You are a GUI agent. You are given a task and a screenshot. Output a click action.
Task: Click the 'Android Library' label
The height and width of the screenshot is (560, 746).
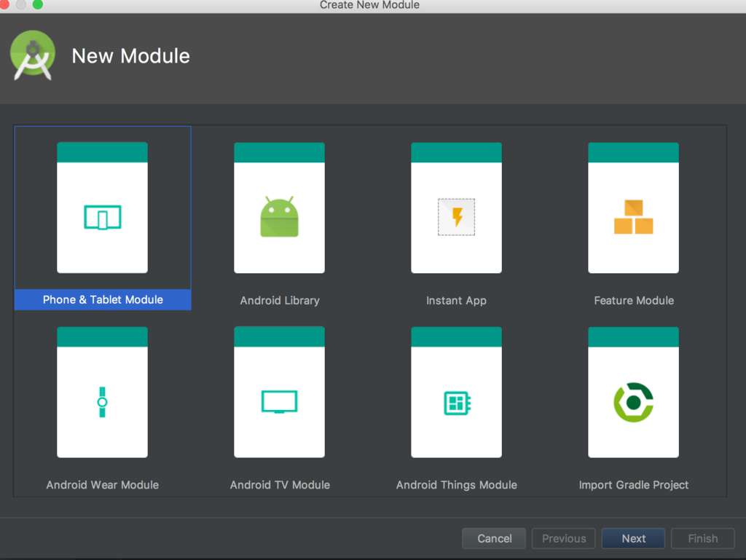click(280, 301)
